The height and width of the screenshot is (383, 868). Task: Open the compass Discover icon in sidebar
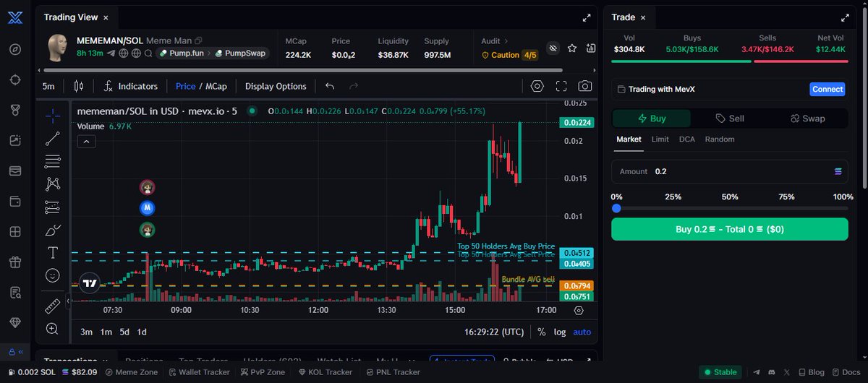point(16,49)
